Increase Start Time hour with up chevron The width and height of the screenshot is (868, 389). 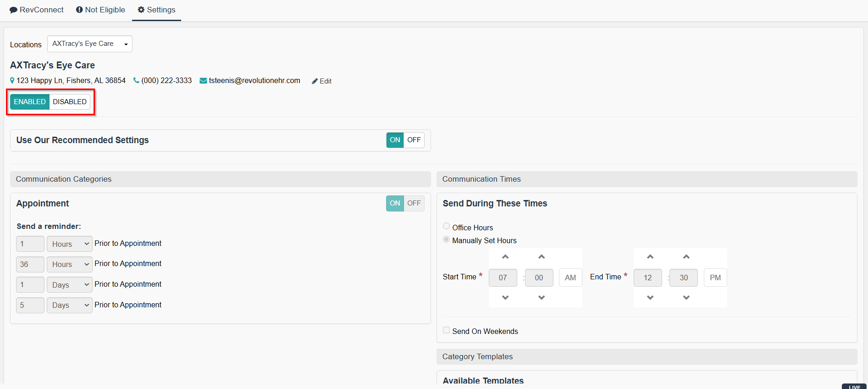coord(505,257)
